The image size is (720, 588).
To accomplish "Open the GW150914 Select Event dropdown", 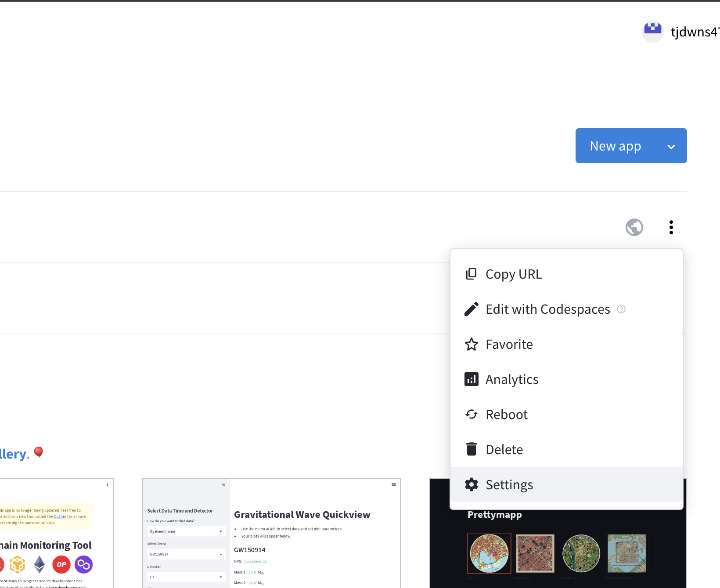I will coord(186,554).
